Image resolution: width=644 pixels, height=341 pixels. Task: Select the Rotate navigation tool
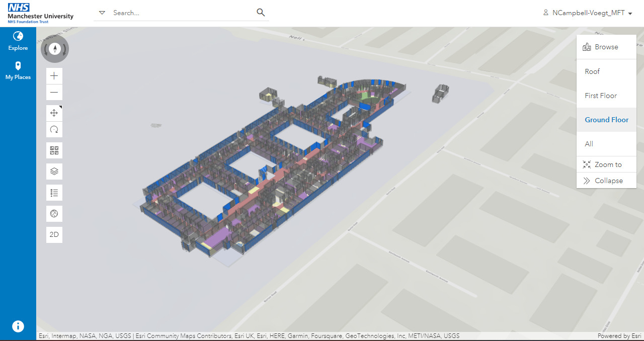click(54, 129)
